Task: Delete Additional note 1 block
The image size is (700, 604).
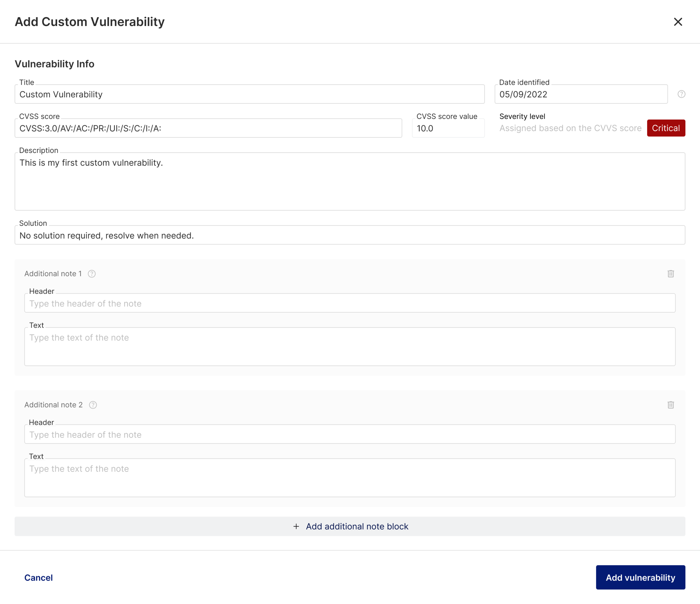Action: tap(671, 274)
